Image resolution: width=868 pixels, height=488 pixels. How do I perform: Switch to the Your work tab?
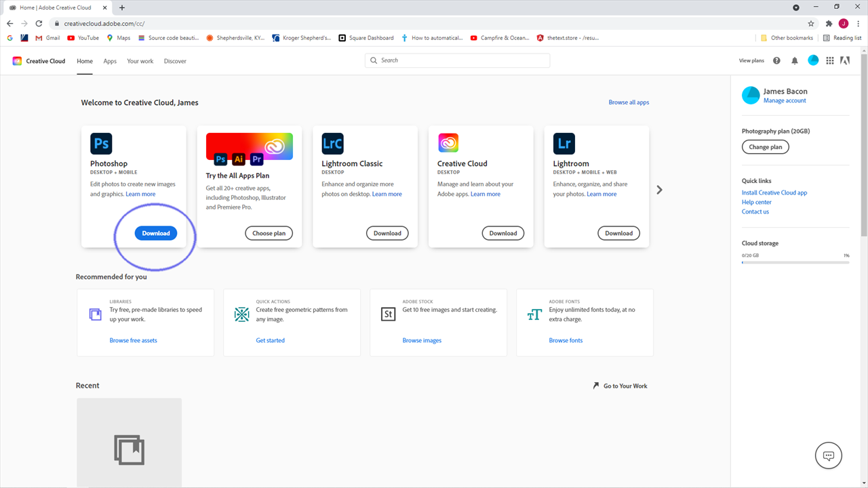(x=140, y=61)
